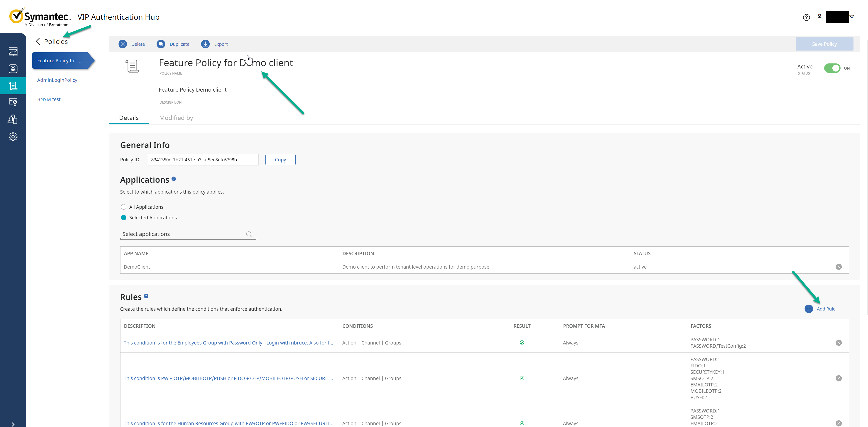Click the Delete policy icon
868x427 pixels.
[123, 44]
